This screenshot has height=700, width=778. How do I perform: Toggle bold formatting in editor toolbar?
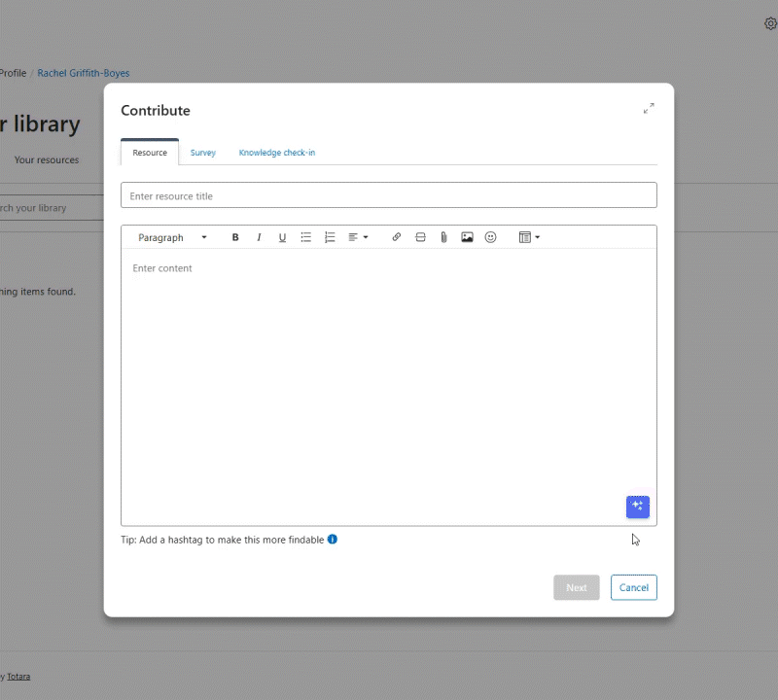click(235, 237)
